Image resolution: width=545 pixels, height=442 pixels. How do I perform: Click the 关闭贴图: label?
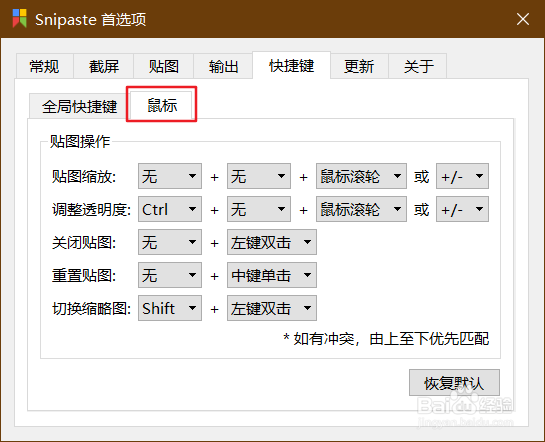(x=84, y=243)
